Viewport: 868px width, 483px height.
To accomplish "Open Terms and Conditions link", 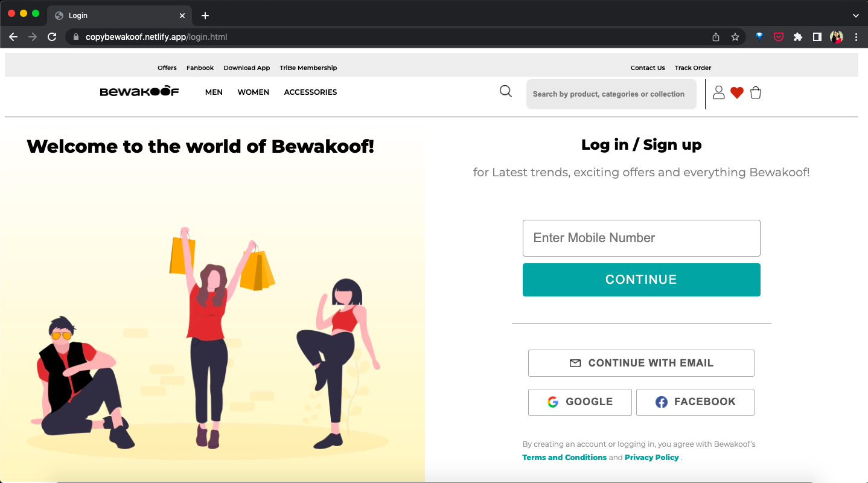I will click(564, 458).
